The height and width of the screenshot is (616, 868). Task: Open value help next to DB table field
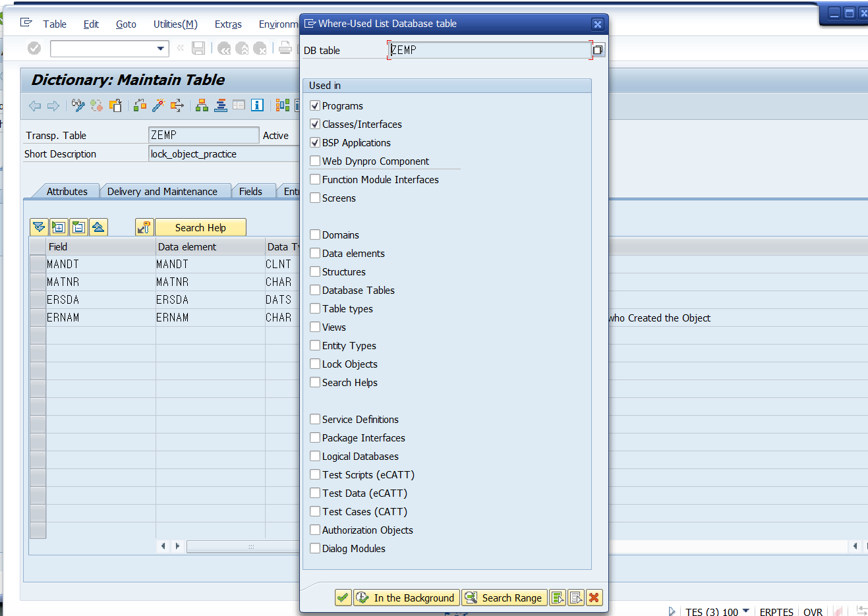(x=598, y=50)
